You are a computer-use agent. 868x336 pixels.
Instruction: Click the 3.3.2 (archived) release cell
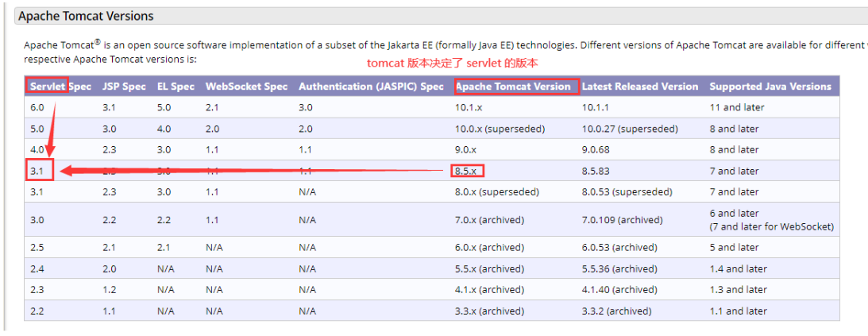pos(617,311)
